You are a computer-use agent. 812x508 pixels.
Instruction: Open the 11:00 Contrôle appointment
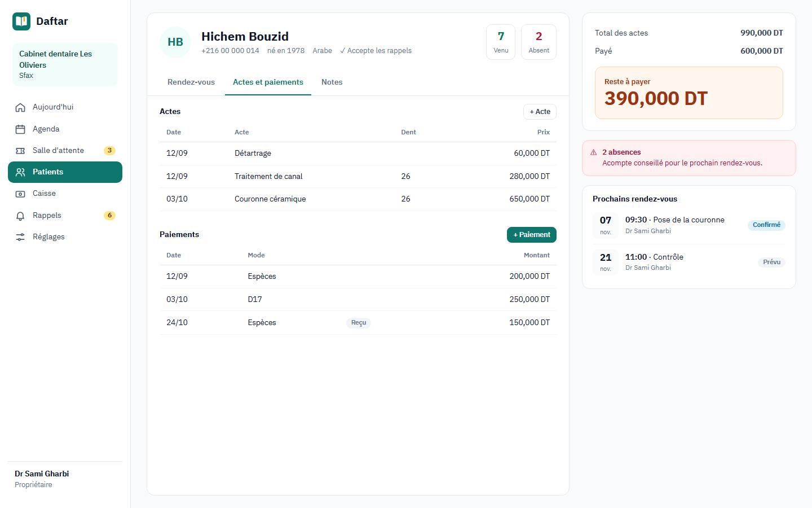(x=689, y=262)
